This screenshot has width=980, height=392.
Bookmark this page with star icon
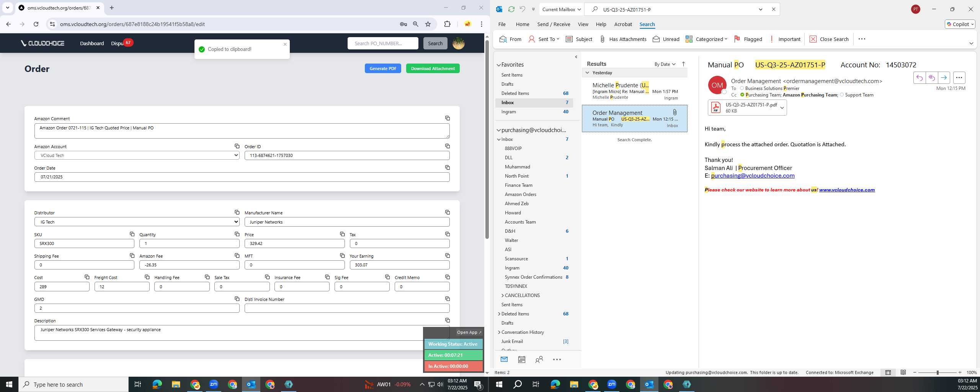[x=428, y=24]
